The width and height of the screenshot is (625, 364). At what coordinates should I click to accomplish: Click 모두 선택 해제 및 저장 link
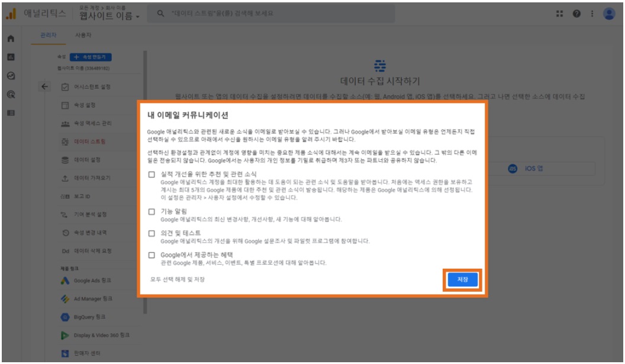pos(178,279)
